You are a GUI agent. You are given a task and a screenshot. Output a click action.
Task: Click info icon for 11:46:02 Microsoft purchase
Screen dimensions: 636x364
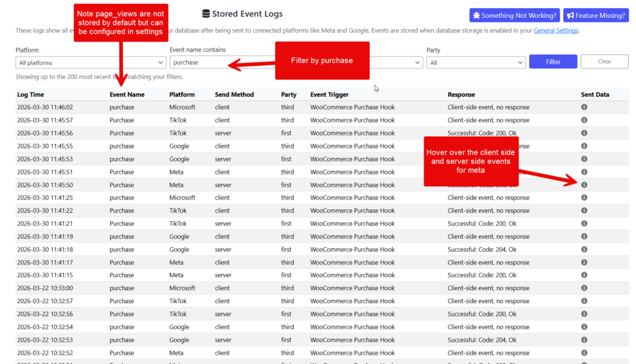[x=584, y=107]
